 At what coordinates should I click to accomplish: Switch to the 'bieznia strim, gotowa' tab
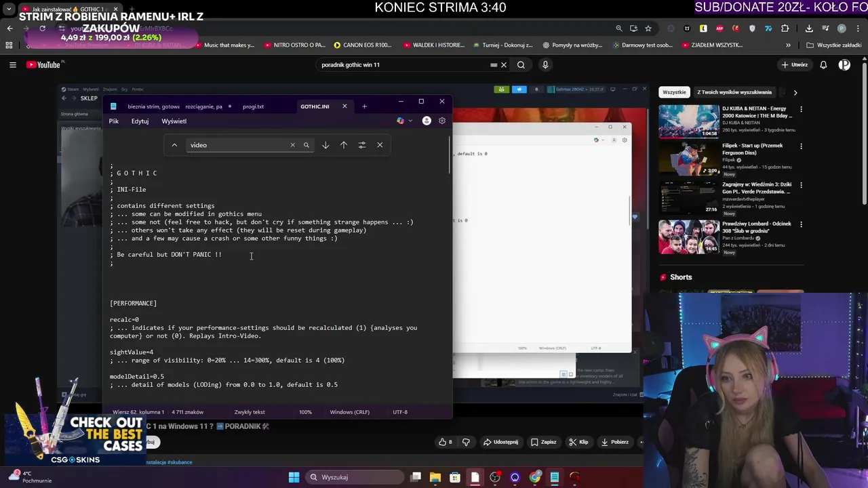click(x=153, y=106)
